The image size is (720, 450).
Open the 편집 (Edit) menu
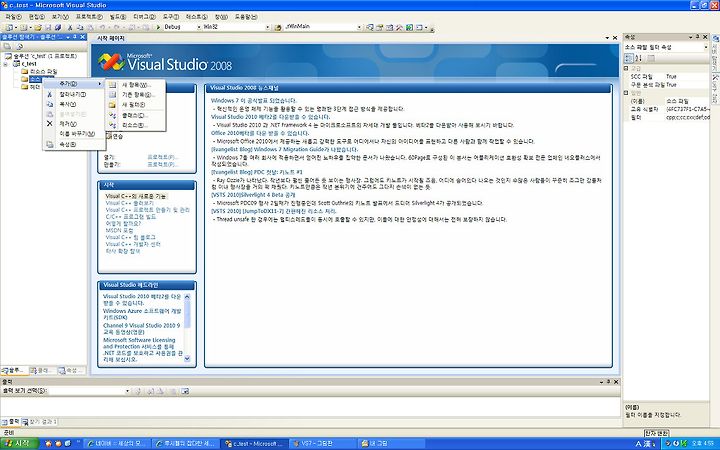pyautogui.click(x=36, y=17)
